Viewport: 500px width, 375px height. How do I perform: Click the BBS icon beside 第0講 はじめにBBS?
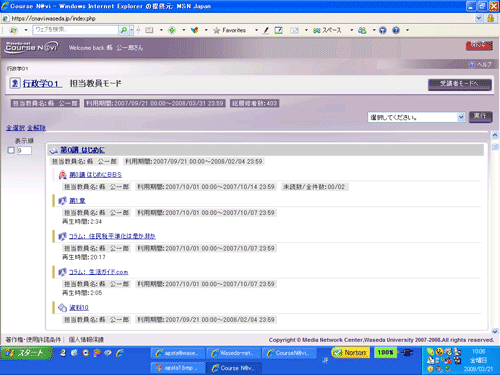tap(62, 175)
